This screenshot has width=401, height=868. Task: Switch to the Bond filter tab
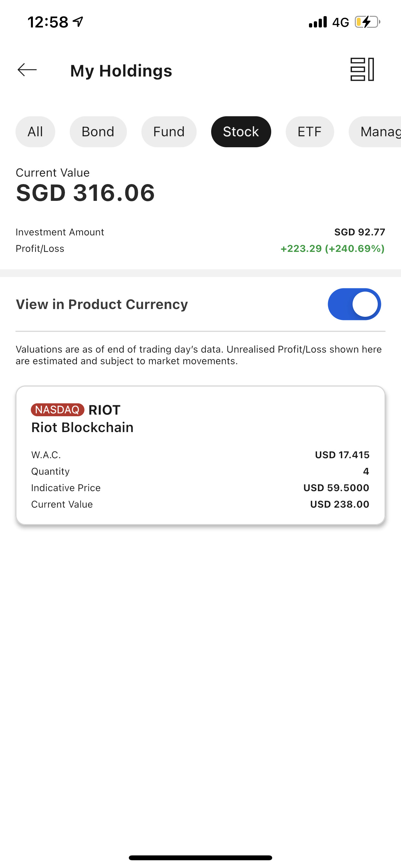[x=98, y=132]
